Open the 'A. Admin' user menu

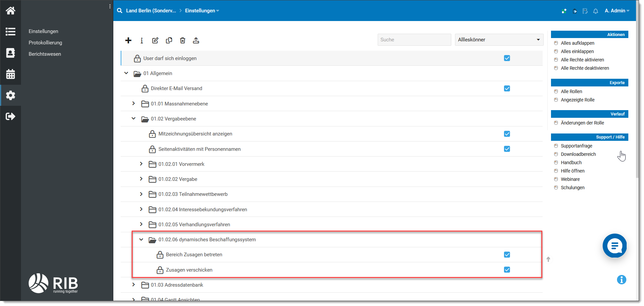(x=617, y=11)
